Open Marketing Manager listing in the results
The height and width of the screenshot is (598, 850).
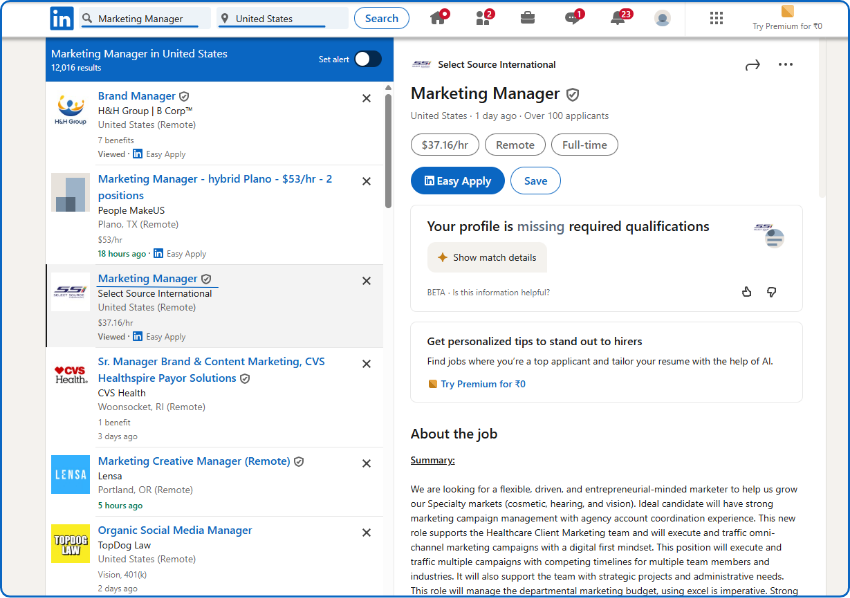pos(147,278)
